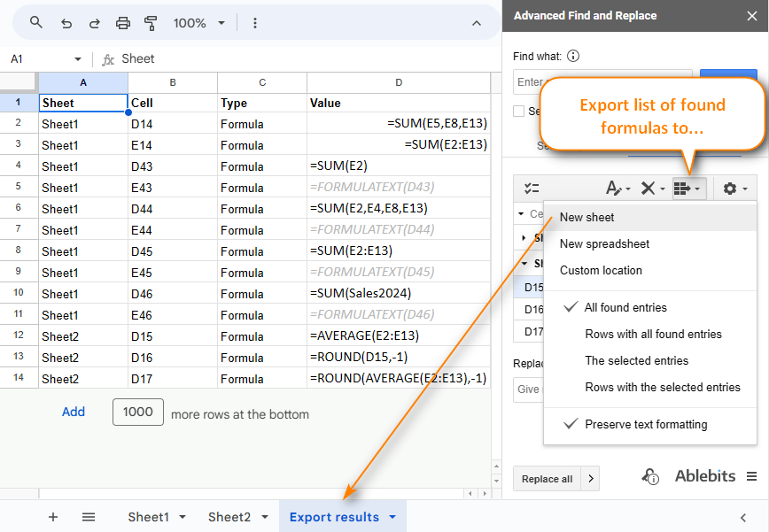Viewport: 769px width, 532px height.
Task: Switch to the Sheet2 tab
Action: pyautogui.click(x=229, y=516)
